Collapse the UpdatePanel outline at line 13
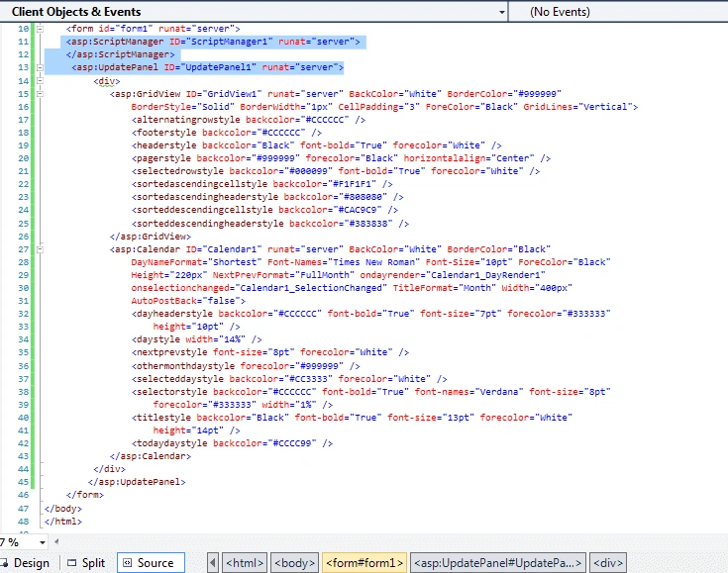 [x=40, y=67]
